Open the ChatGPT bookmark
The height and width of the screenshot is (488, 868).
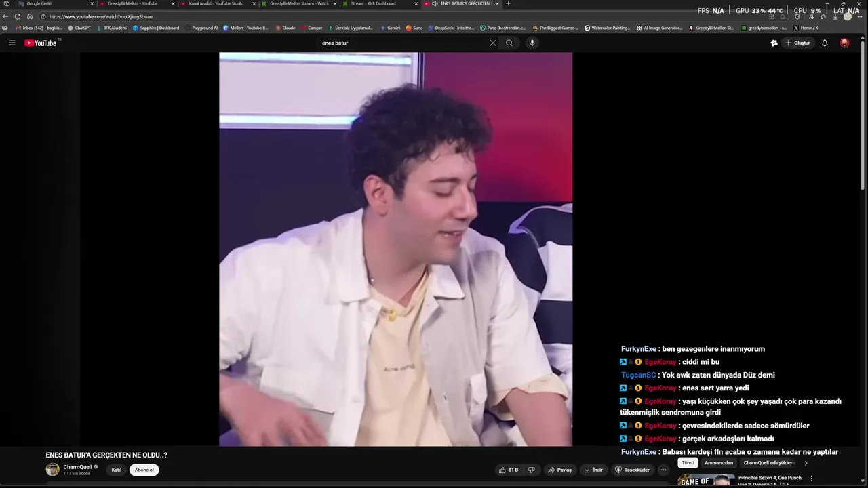coord(79,28)
